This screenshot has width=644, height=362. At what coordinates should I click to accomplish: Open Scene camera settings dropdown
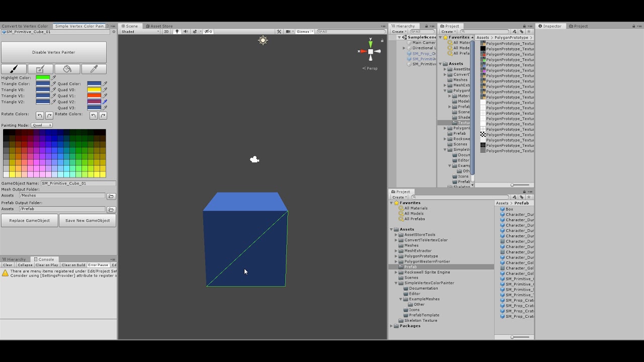point(289,32)
